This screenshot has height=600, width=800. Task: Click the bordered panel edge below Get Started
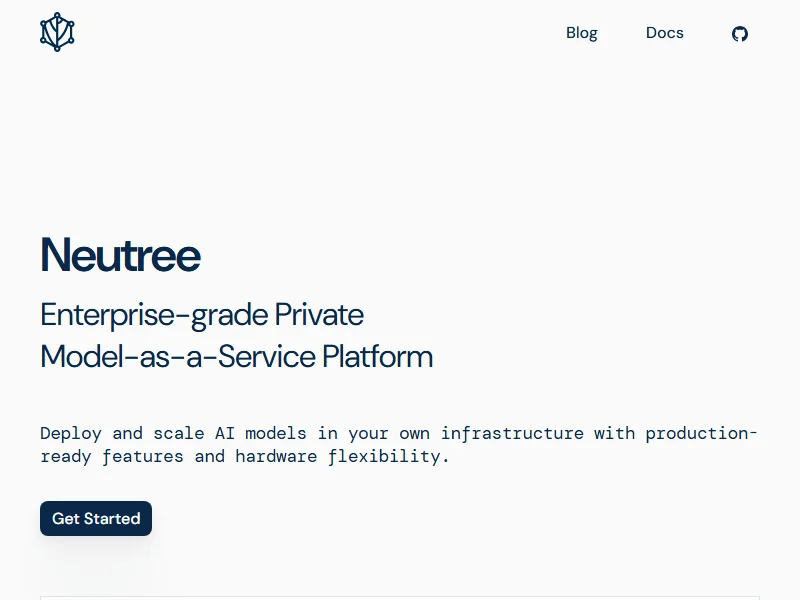click(x=400, y=597)
